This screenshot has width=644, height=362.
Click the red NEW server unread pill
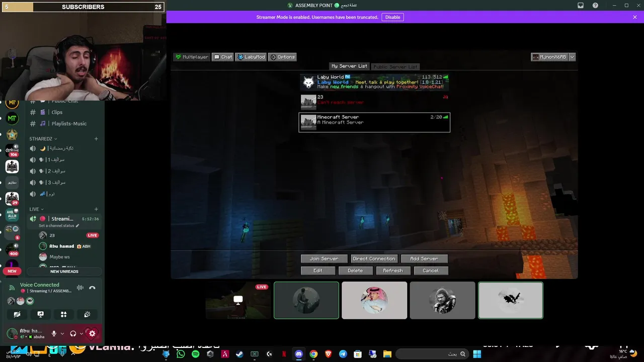click(12, 271)
